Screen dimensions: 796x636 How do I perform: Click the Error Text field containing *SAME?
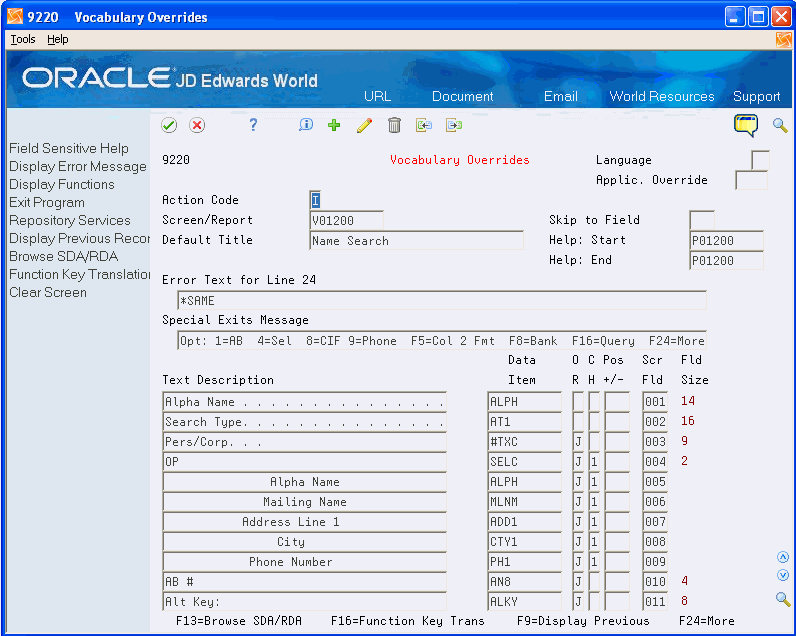(442, 300)
